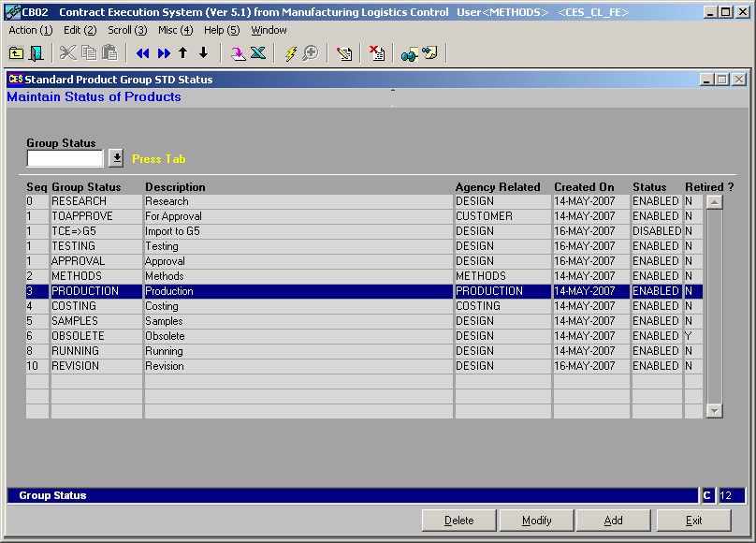
Task: Click the Group Status input field
Action: (65, 158)
